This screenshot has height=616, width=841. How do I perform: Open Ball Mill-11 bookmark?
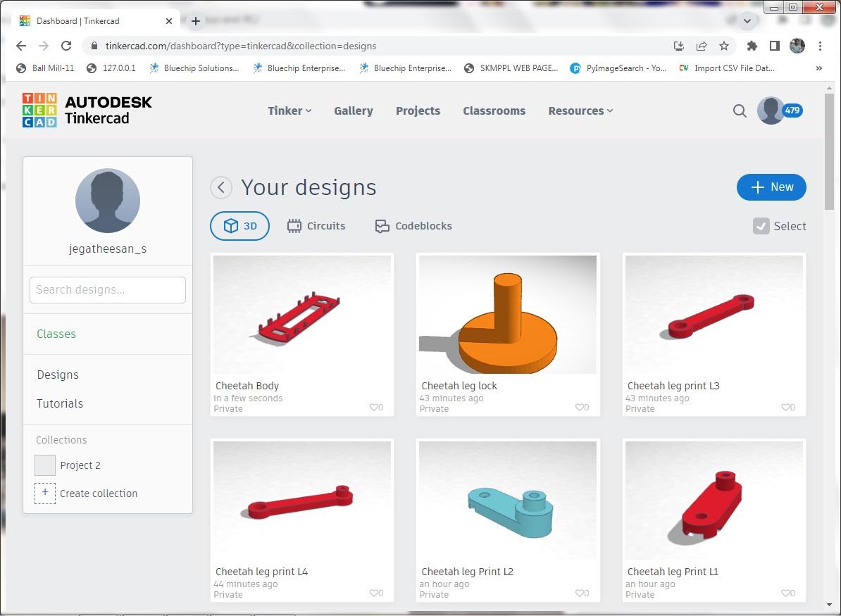pos(45,68)
